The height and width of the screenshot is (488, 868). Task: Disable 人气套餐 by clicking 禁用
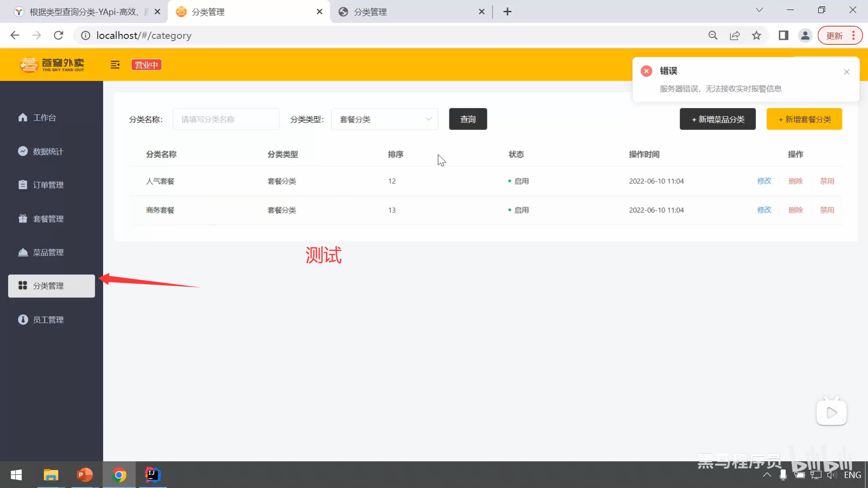[x=827, y=181]
